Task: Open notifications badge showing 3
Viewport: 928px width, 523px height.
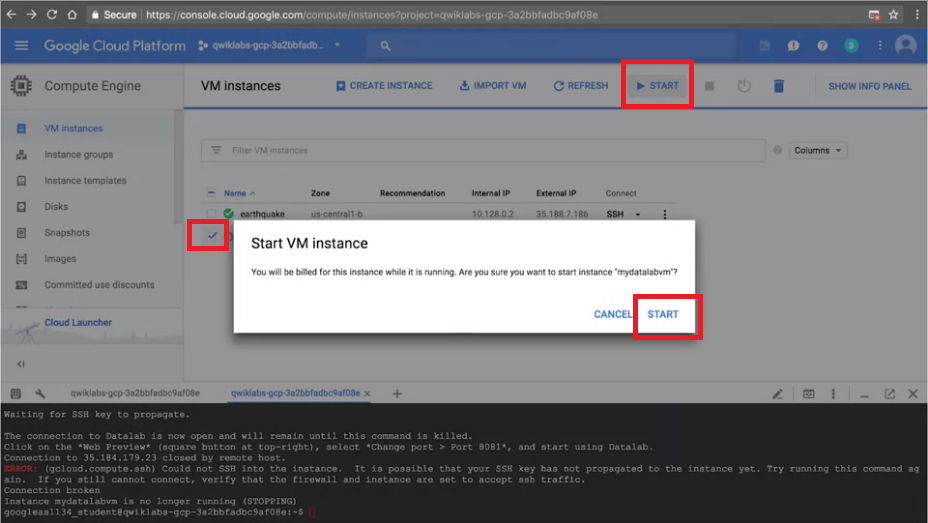Action: 851,46
